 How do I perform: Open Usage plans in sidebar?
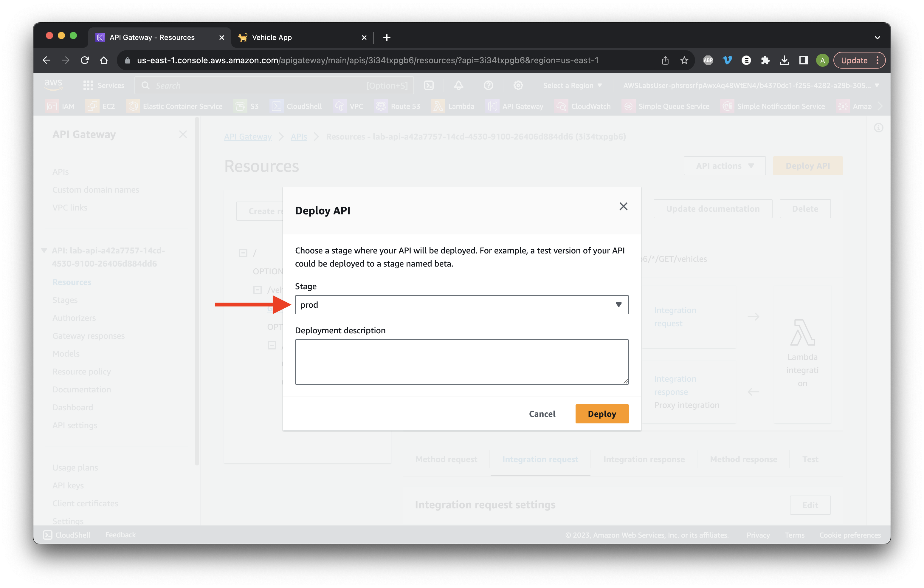click(75, 468)
